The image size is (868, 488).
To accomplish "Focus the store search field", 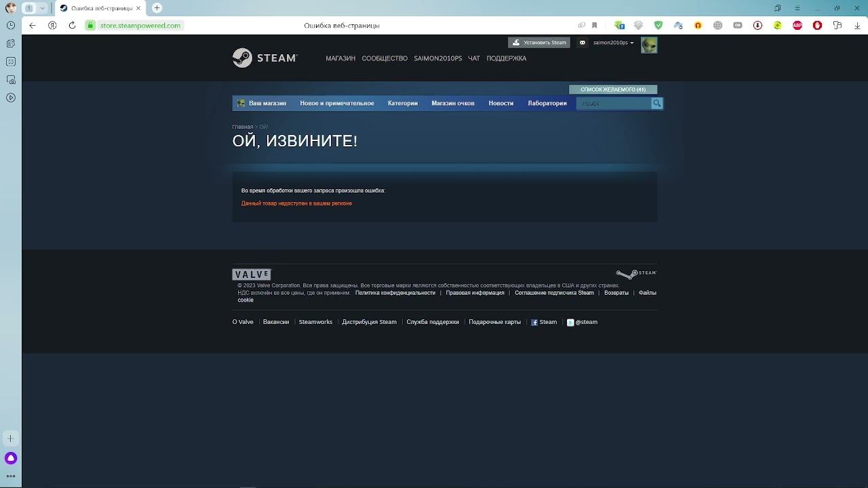I will 614,103.
